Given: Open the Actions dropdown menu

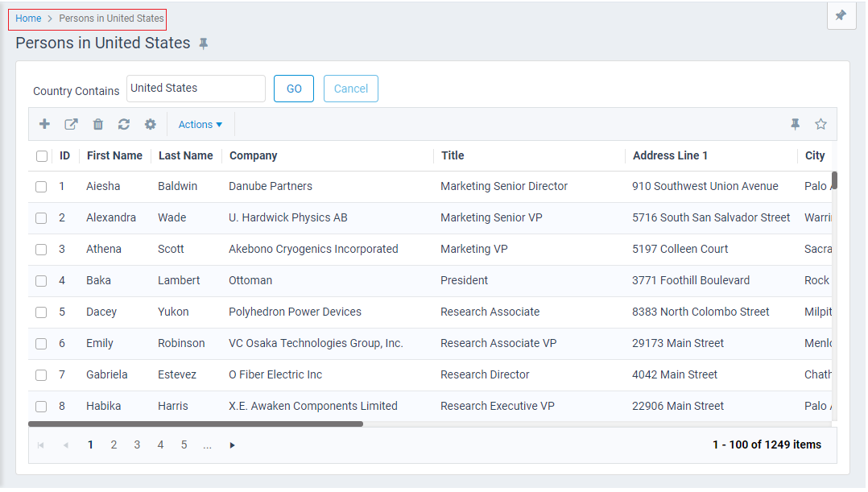Looking at the screenshot, I should pos(200,124).
